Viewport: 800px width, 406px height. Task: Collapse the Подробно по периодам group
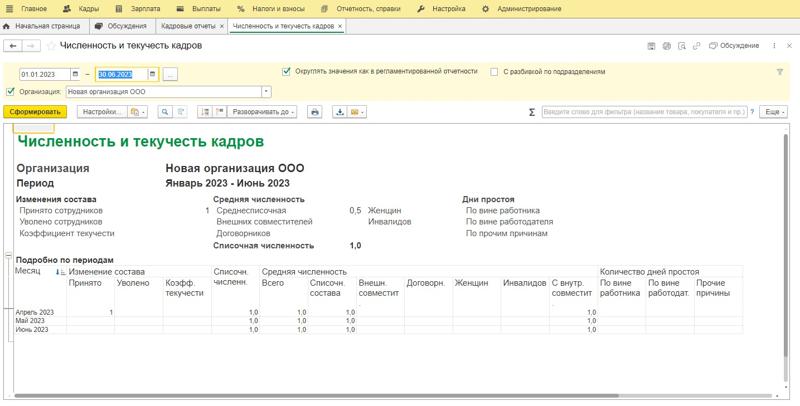pyautogui.click(x=8, y=255)
